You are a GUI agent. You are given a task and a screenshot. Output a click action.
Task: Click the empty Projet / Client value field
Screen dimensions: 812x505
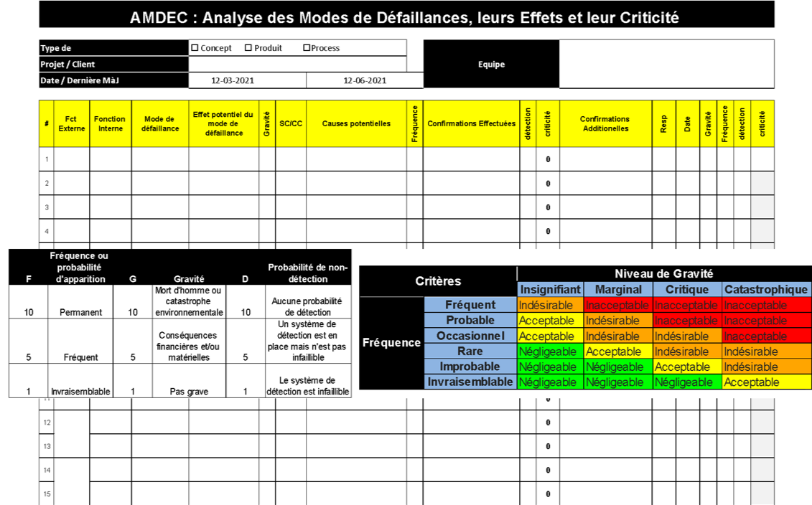coord(297,64)
